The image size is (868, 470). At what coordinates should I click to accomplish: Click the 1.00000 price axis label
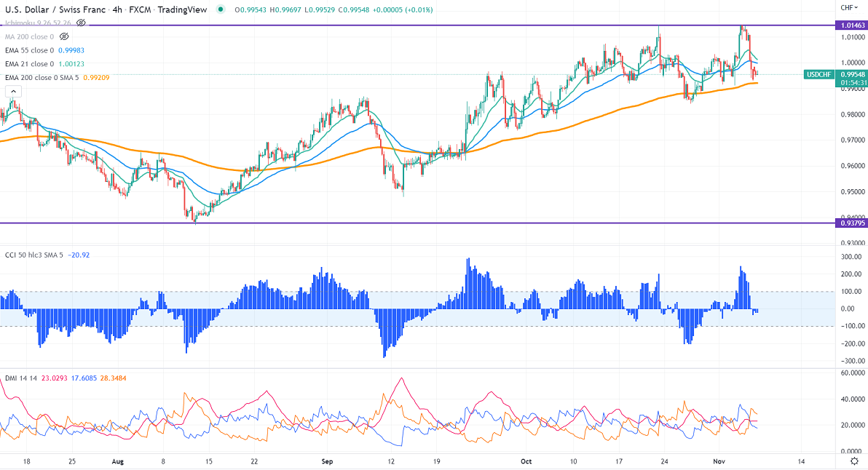pyautogui.click(x=852, y=63)
